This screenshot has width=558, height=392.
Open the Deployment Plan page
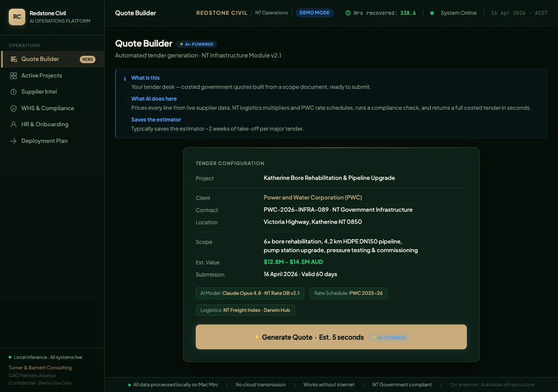(52, 141)
